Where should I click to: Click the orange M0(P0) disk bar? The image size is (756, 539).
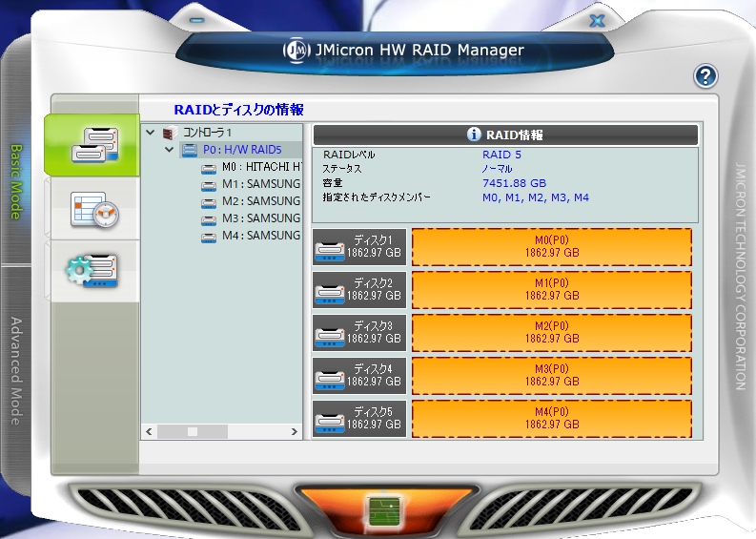552,247
